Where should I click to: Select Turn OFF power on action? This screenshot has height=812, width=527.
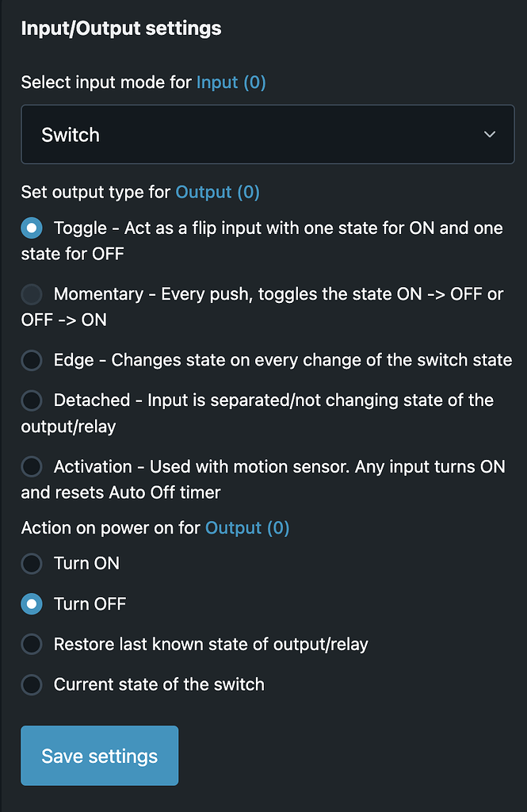pyautogui.click(x=31, y=603)
